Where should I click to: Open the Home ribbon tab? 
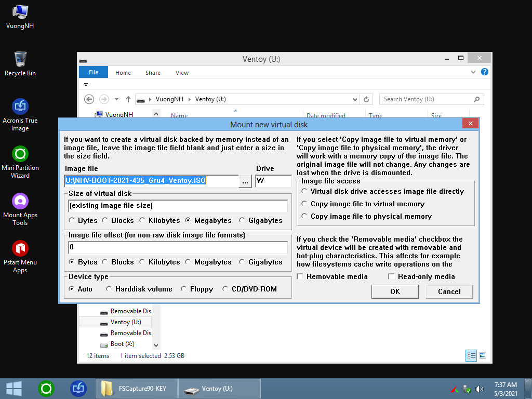[x=123, y=73]
